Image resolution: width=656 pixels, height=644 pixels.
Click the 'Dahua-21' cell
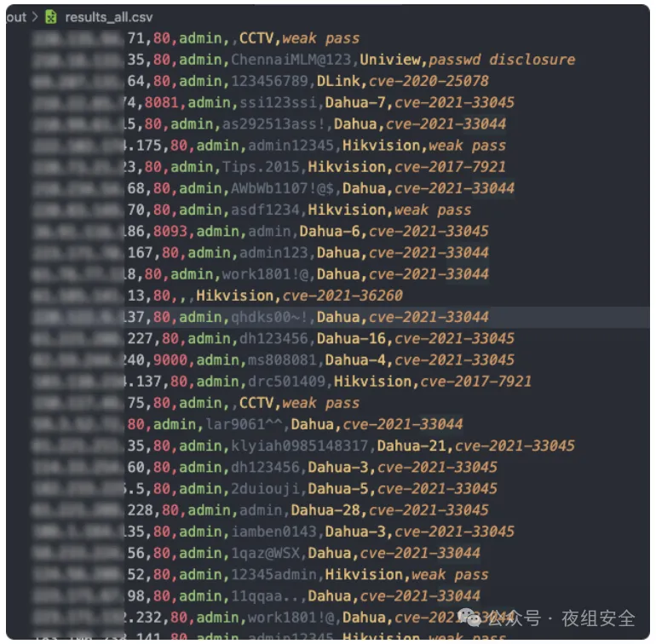click(x=411, y=446)
